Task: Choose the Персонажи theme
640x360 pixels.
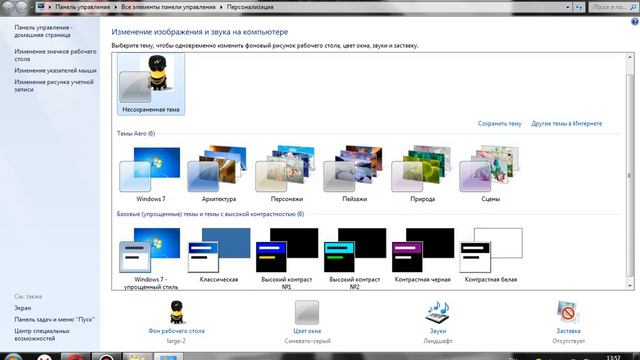Action: (x=287, y=174)
